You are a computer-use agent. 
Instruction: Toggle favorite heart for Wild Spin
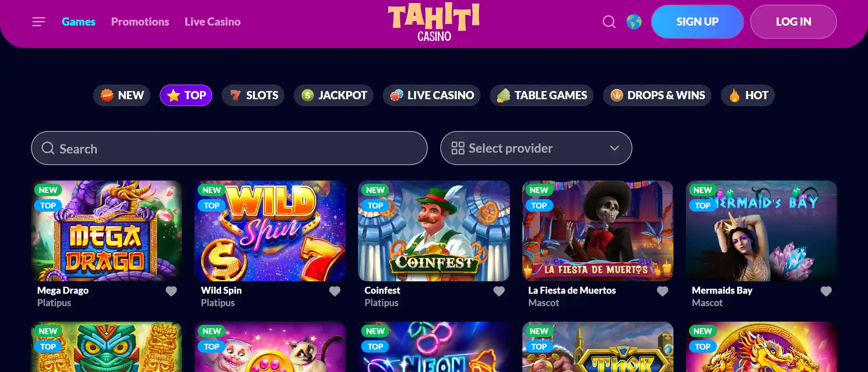tap(335, 291)
